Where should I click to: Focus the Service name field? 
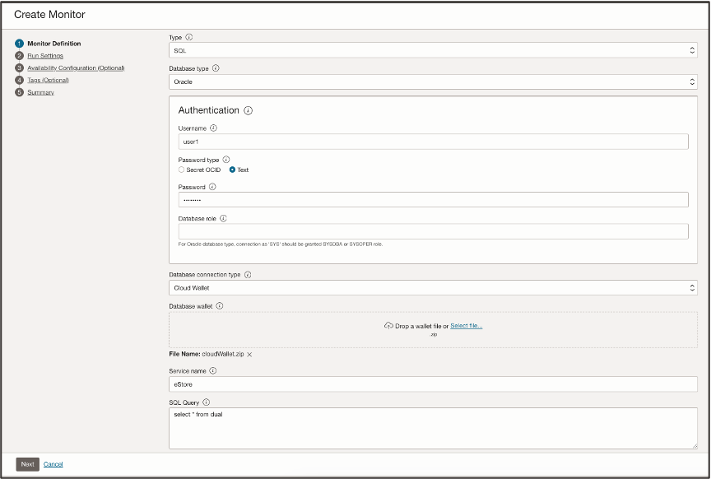point(432,384)
